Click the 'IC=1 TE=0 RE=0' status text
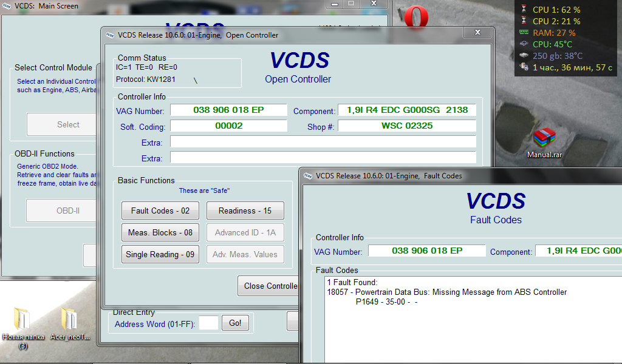 [146, 67]
